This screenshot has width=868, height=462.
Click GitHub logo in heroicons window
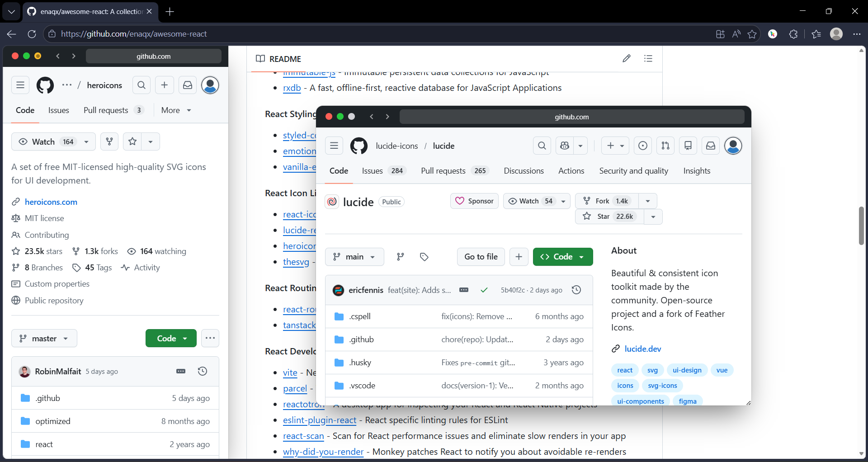pos(45,85)
